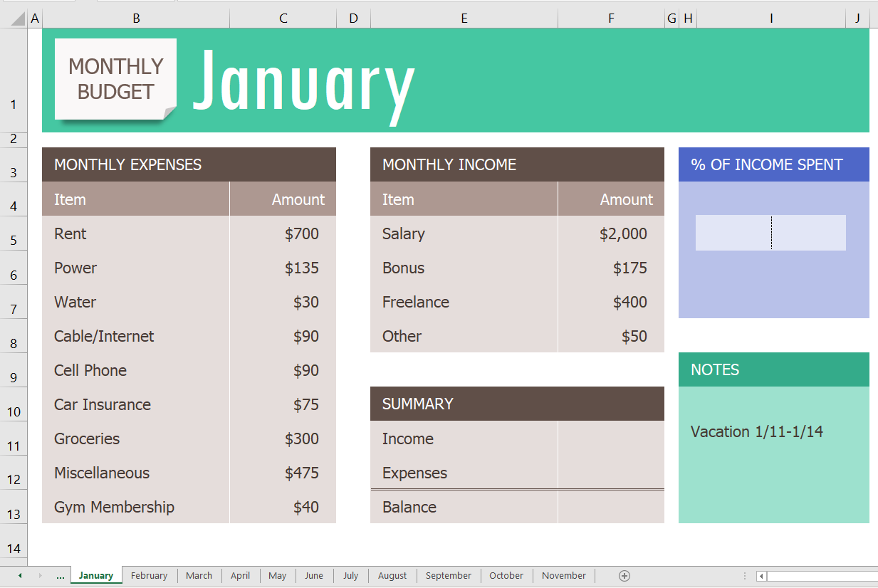
Task: Click the $30 water amount
Action: (283, 302)
